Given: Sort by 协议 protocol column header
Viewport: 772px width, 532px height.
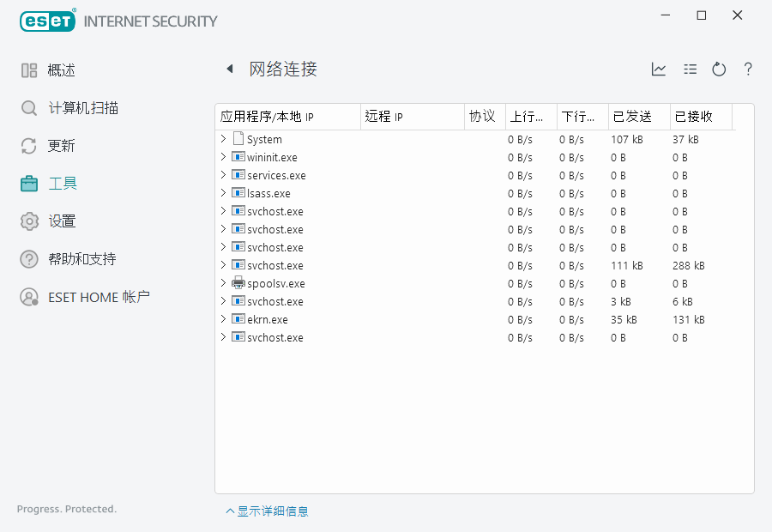Looking at the screenshot, I should click(x=485, y=117).
